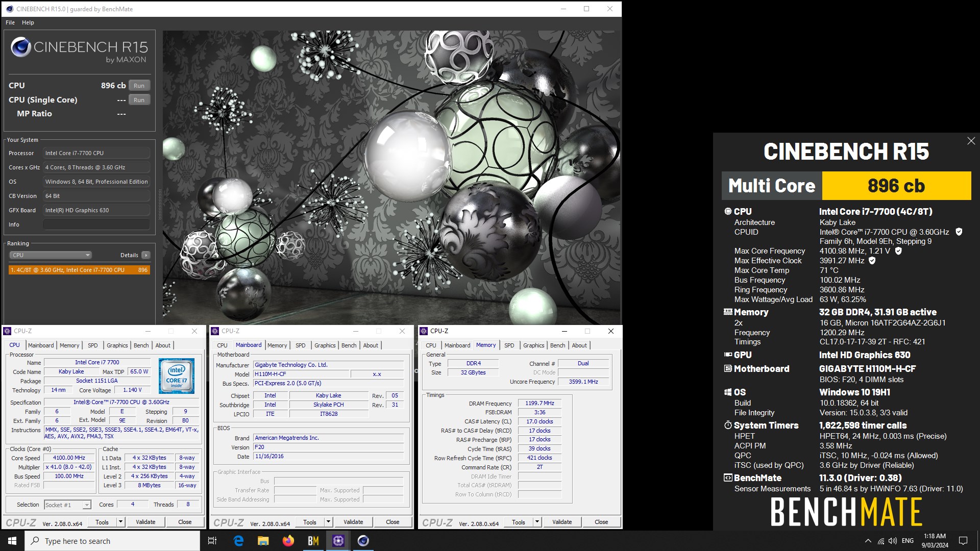Viewport: 980px width, 551px height.
Task: Open the notification center icon
Action: point(963,541)
